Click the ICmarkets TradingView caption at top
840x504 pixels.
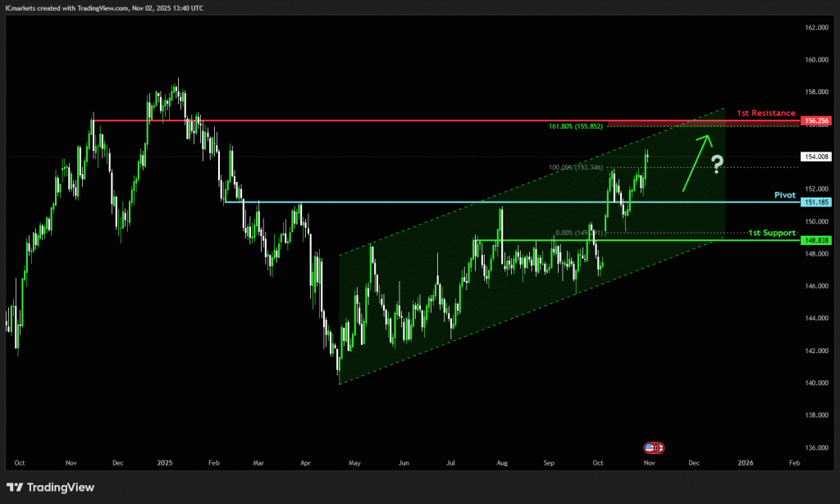tap(105, 7)
